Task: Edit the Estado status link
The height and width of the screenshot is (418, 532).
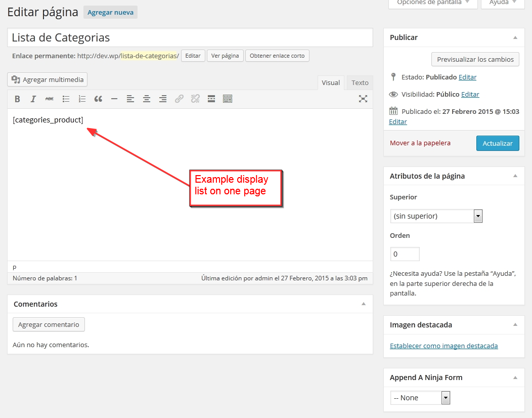Action: (x=468, y=77)
